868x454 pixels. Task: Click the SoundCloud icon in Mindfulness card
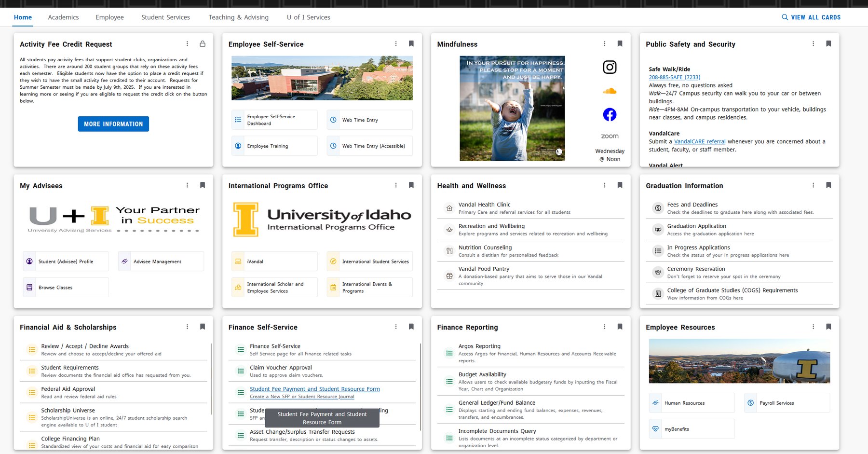[x=610, y=91]
